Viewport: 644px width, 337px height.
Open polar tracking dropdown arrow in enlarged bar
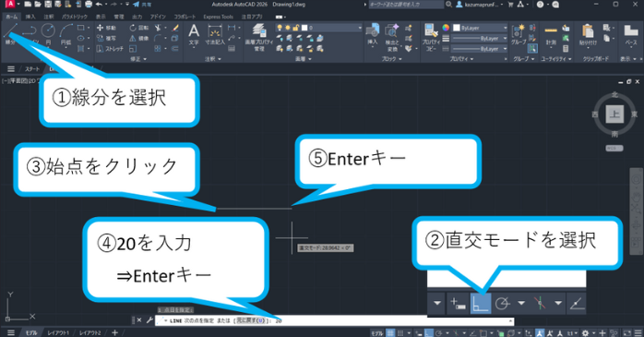[x=521, y=303]
